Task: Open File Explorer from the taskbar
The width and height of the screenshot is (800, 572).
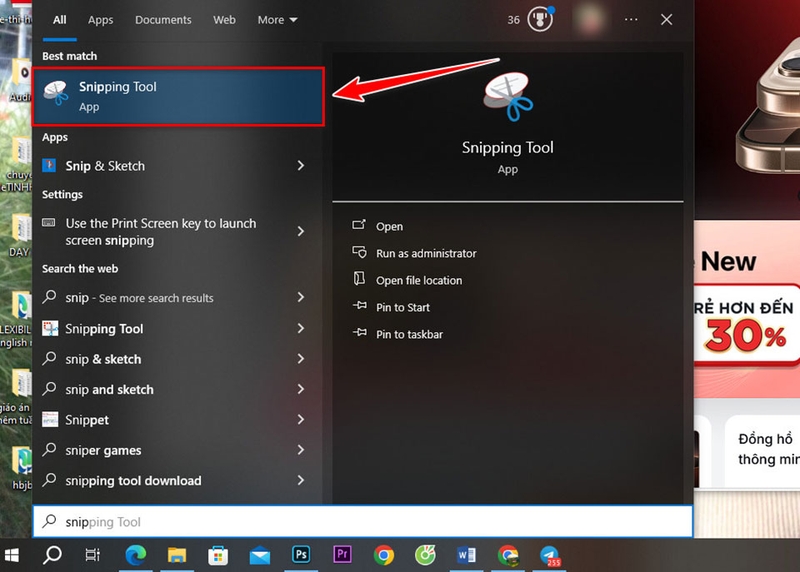Action: (177, 555)
